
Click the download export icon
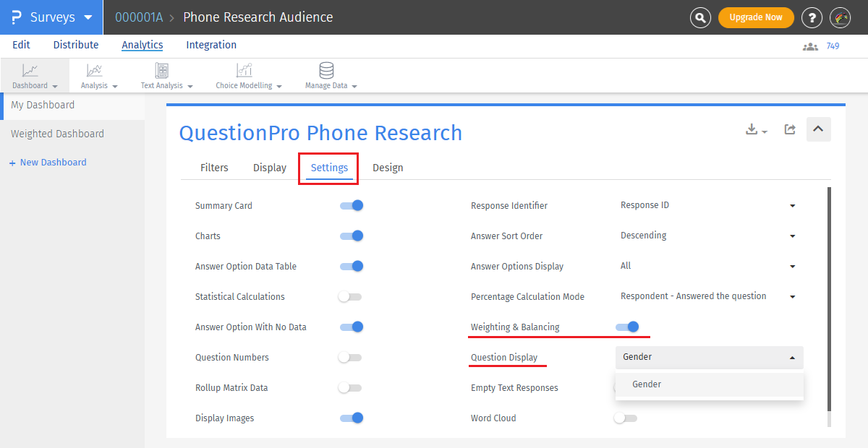[756, 129]
